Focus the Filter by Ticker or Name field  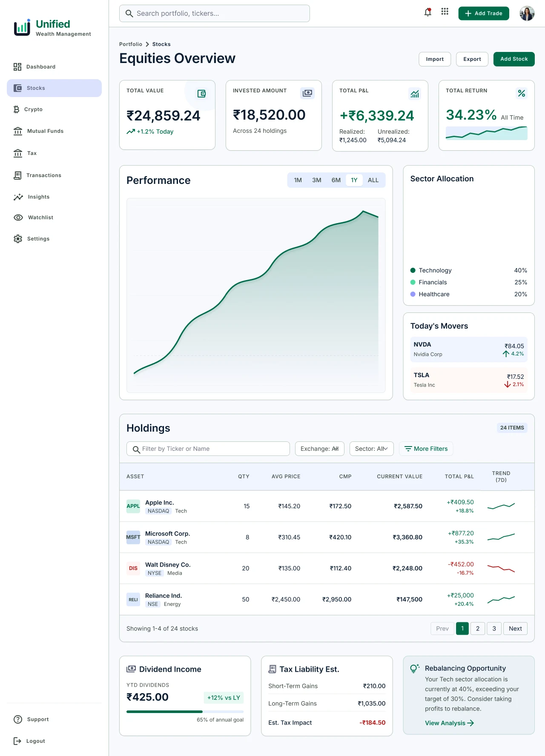coord(208,449)
